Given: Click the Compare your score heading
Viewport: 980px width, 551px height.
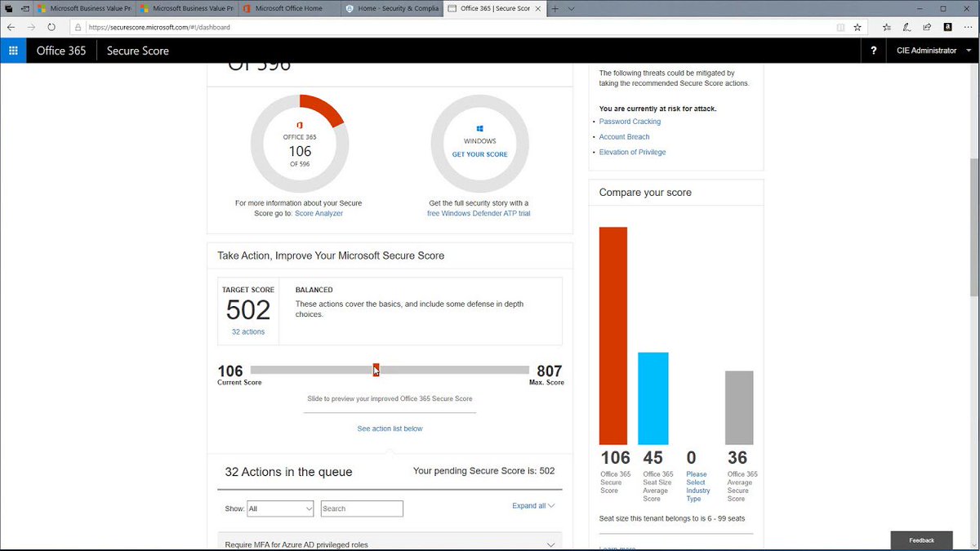Looking at the screenshot, I should click(645, 193).
